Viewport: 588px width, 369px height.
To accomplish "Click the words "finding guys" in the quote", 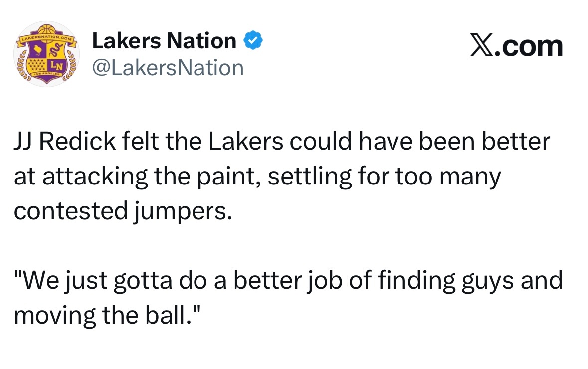I will tap(447, 281).
